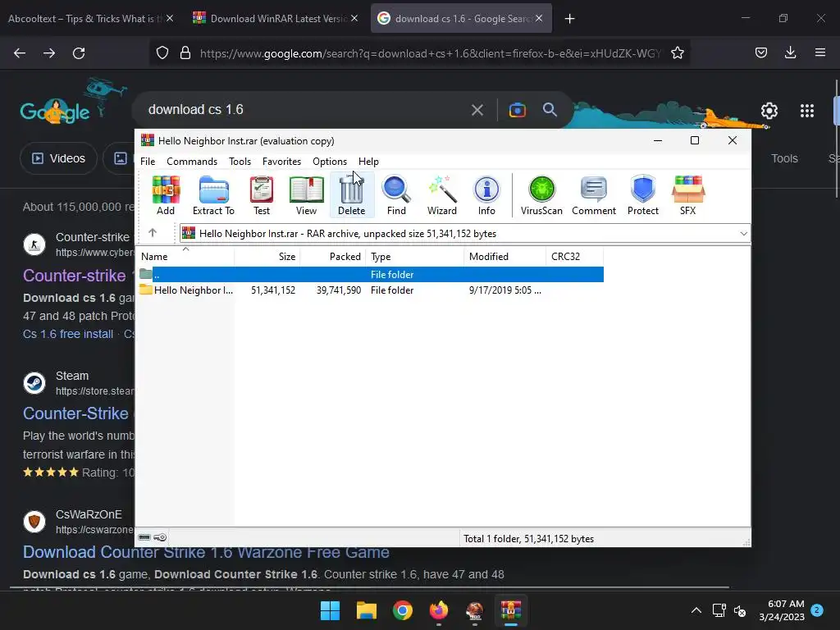This screenshot has height=630, width=840.
Task: Open Chrome from the taskbar
Action: [x=402, y=610]
